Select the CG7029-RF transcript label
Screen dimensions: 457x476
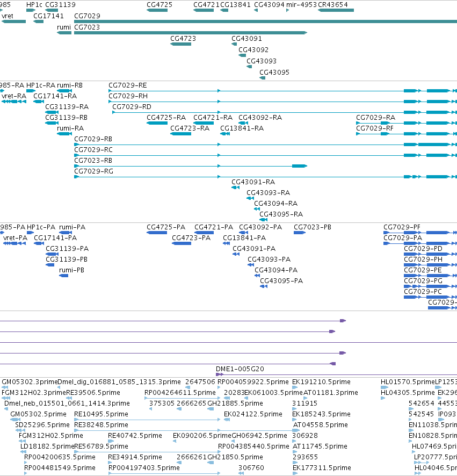click(375, 128)
